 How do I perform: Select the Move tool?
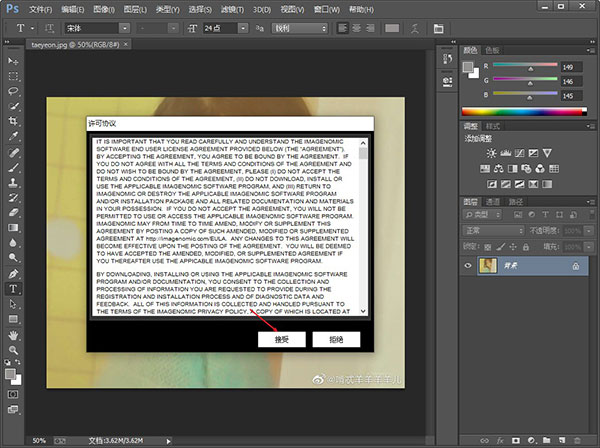pos(13,62)
